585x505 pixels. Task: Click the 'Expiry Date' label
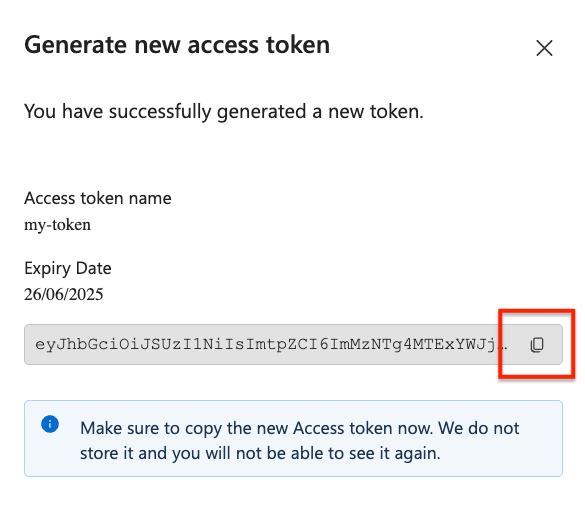(x=68, y=269)
